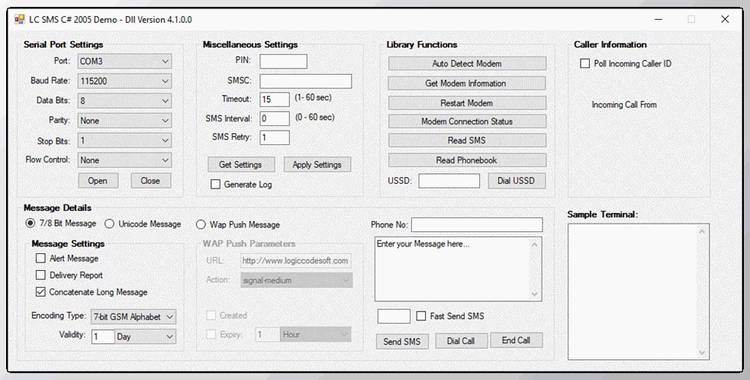Open the Encoding Type dropdown

click(x=133, y=316)
